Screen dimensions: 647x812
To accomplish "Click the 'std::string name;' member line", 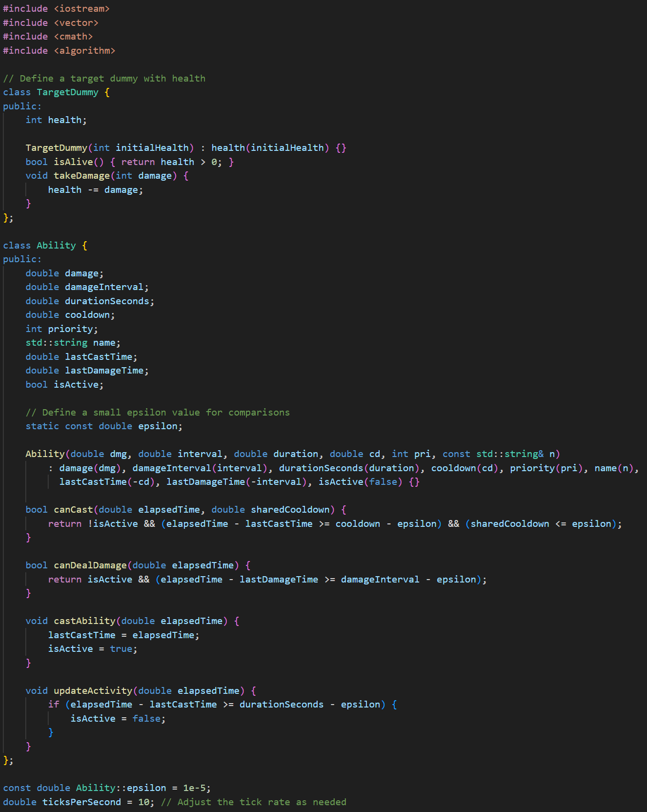I will point(73,343).
